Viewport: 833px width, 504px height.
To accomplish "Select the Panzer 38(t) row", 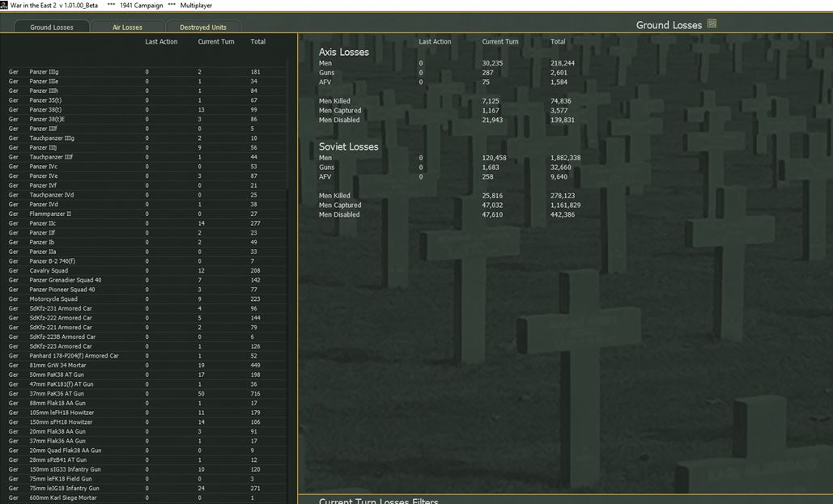I will pos(146,110).
